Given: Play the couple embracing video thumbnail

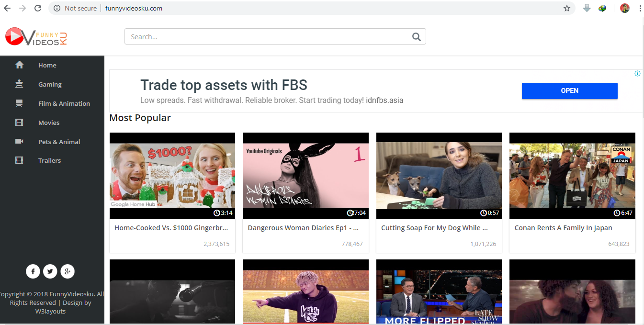Looking at the screenshot, I should pyautogui.click(x=572, y=292).
